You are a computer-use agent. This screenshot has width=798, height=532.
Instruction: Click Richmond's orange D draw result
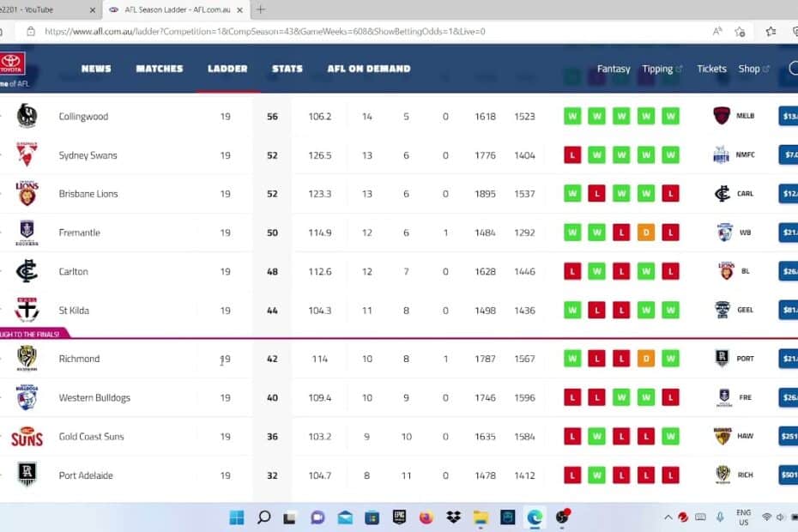tap(646, 359)
